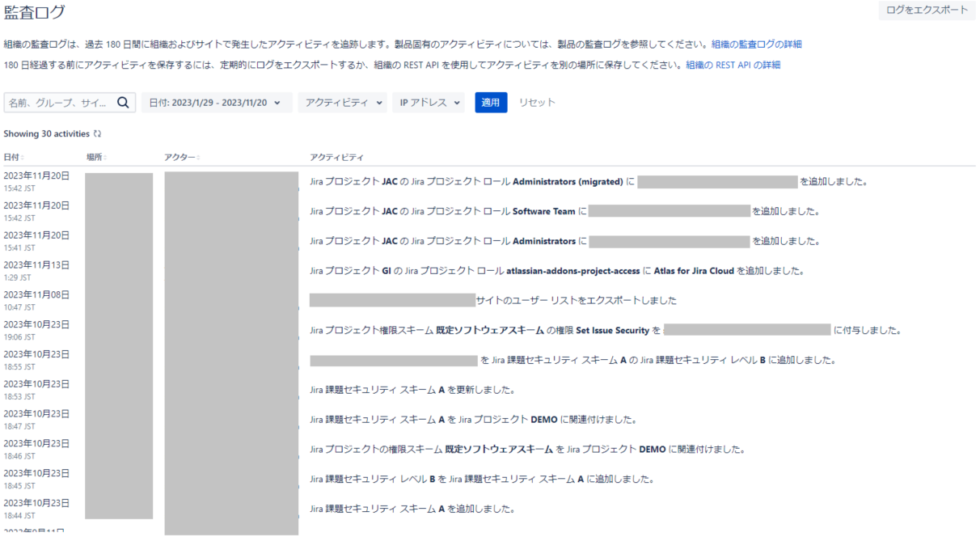Click the スキーム A を更新しました activity entry
980x537 pixels.
tap(412, 390)
